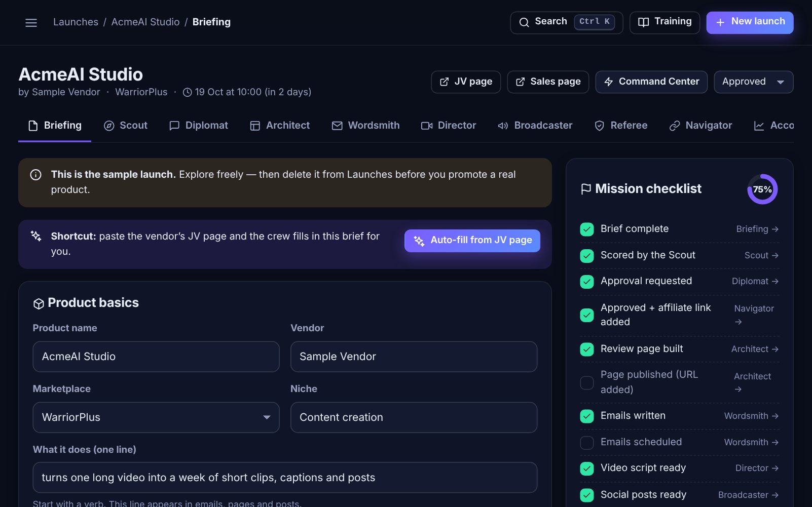Screen dimensions: 812x507
Task: Switch to the Architect tab
Action: click(x=280, y=126)
